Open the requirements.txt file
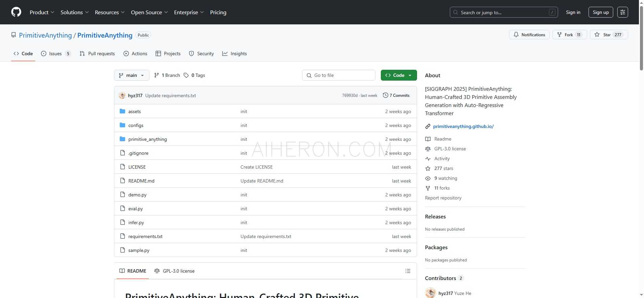The width and height of the screenshot is (644, 298). (x=145, y=236)
